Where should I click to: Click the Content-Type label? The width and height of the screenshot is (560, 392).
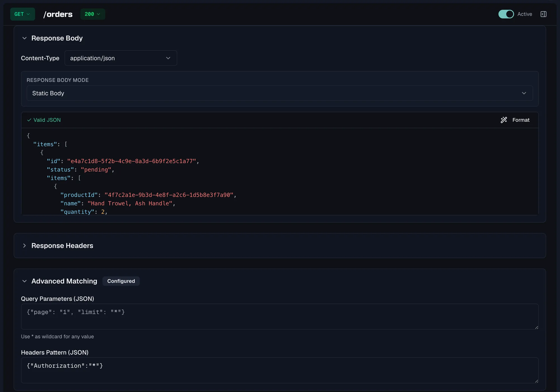point(40,58)
